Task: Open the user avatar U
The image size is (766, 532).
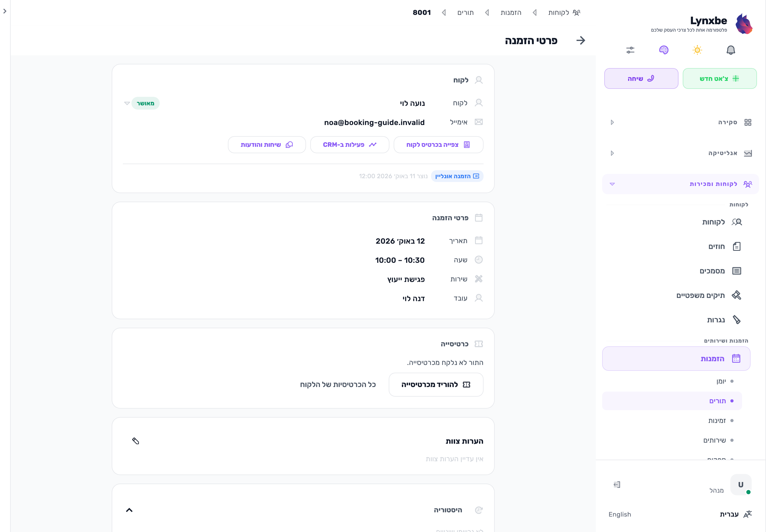Action: [740, 484]
